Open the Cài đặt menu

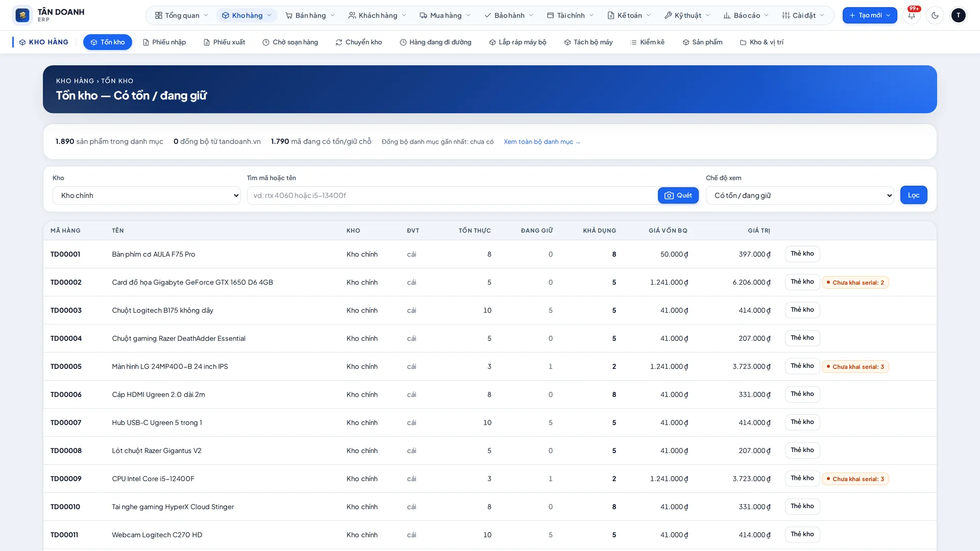803,15
